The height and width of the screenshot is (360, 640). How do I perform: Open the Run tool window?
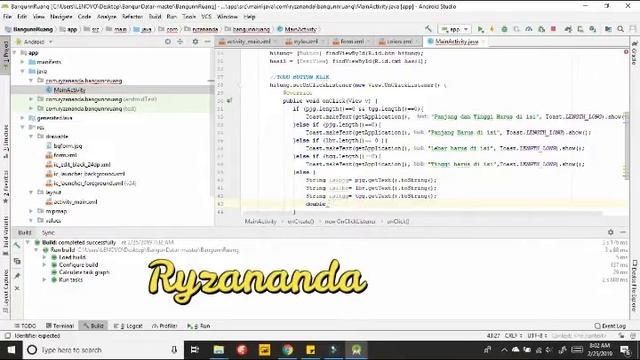click(198, 326)
